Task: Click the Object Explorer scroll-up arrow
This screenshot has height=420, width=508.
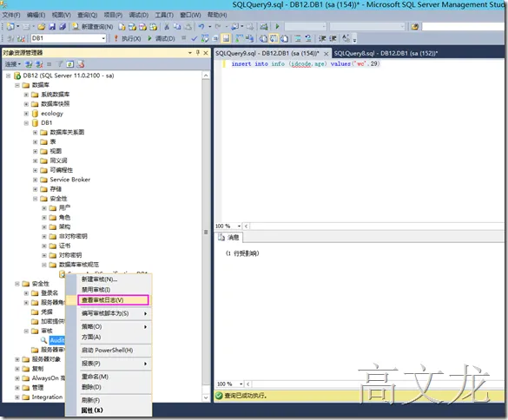Action: 206,75
